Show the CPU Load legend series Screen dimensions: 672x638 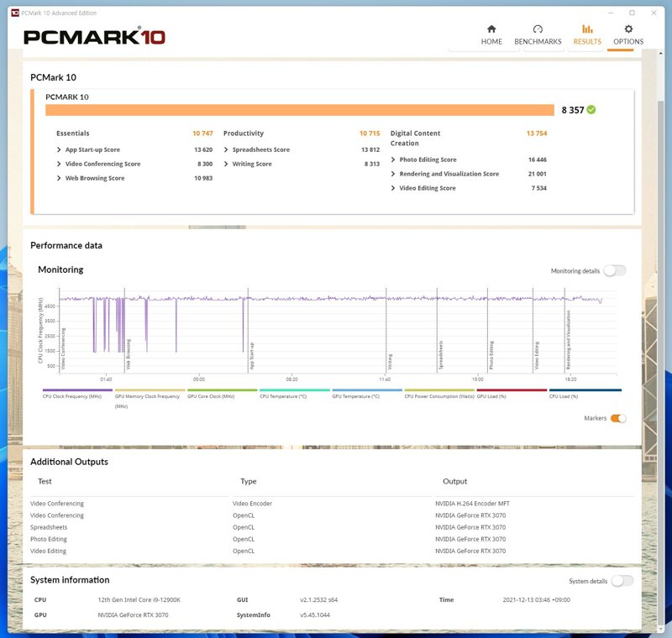(585, 395)
